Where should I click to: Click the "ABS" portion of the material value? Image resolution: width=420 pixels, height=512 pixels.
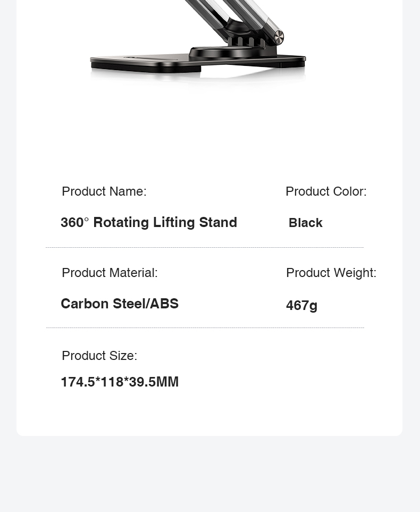tap(164, 304)
